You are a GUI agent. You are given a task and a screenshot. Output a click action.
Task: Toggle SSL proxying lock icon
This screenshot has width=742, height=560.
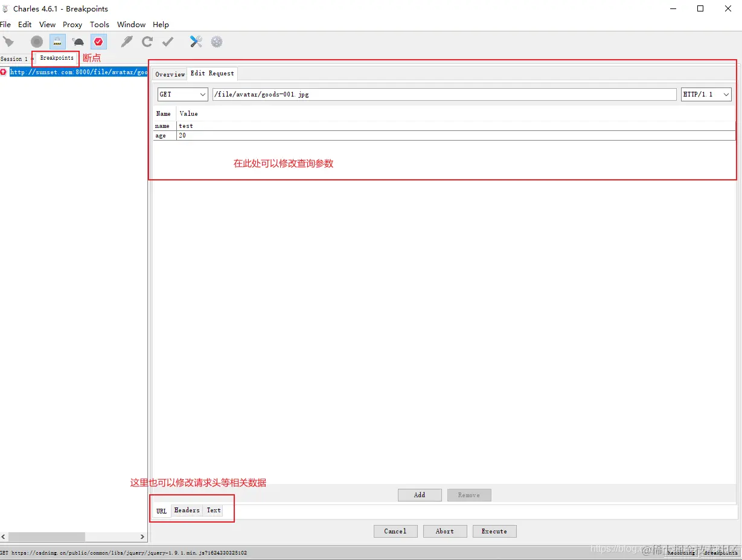[57, 42]
